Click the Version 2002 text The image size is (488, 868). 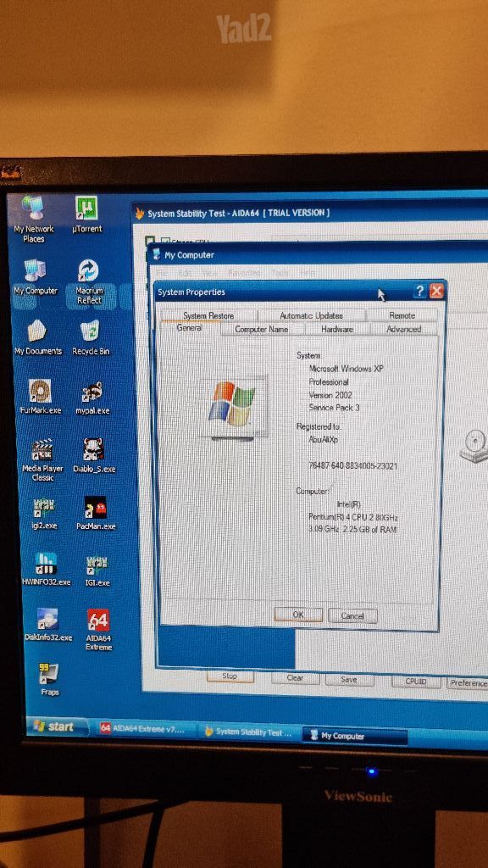point(330,395)
